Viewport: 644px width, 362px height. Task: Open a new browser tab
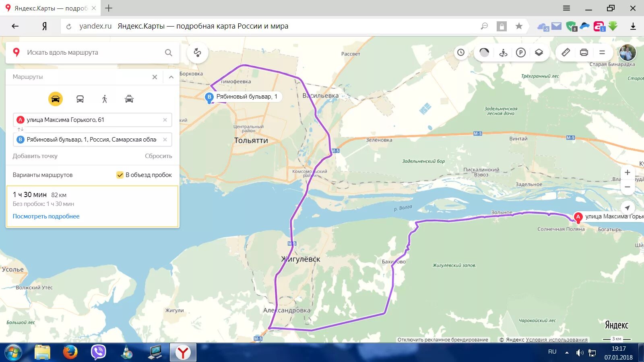109,8
